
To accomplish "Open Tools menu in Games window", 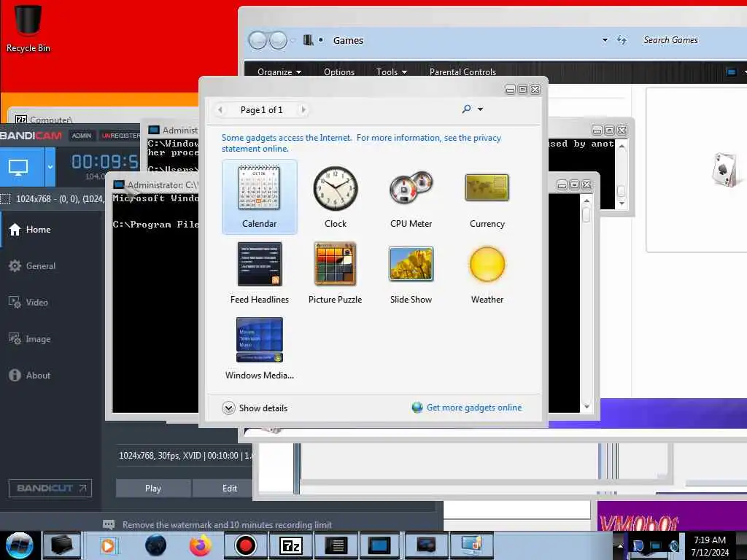I will (x=391, y=72).
